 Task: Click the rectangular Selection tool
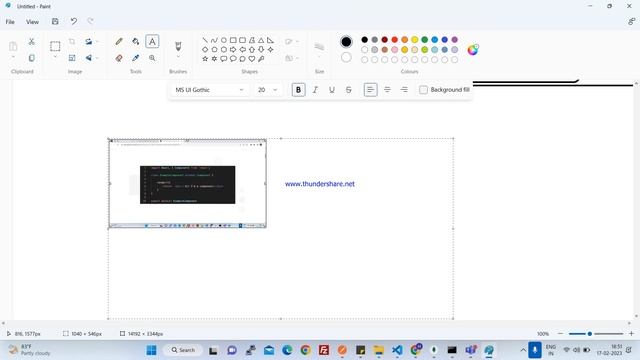coord(55,46)
